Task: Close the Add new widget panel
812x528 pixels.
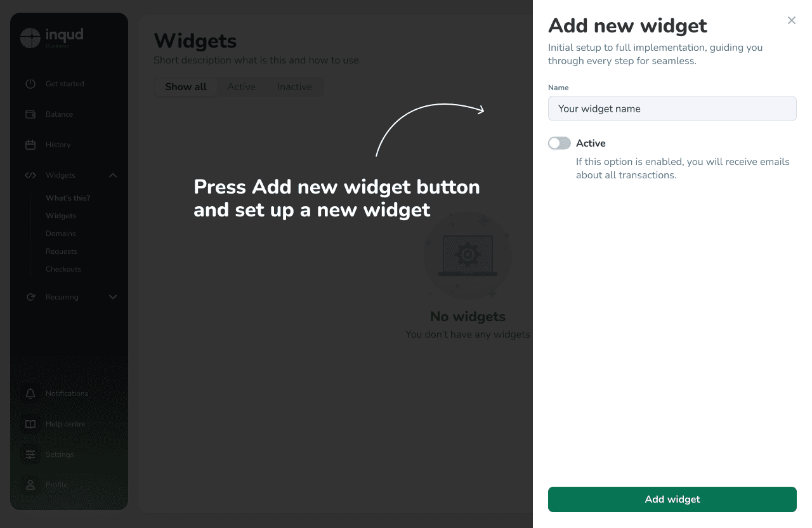Action: coord(792,20)
